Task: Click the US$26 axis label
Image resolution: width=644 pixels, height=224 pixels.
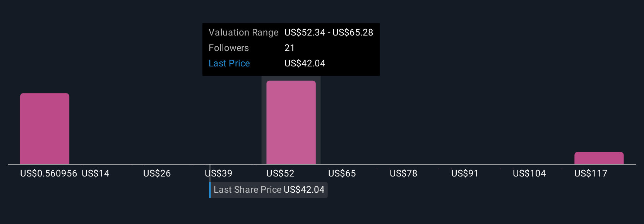Action: coord(157,173)
